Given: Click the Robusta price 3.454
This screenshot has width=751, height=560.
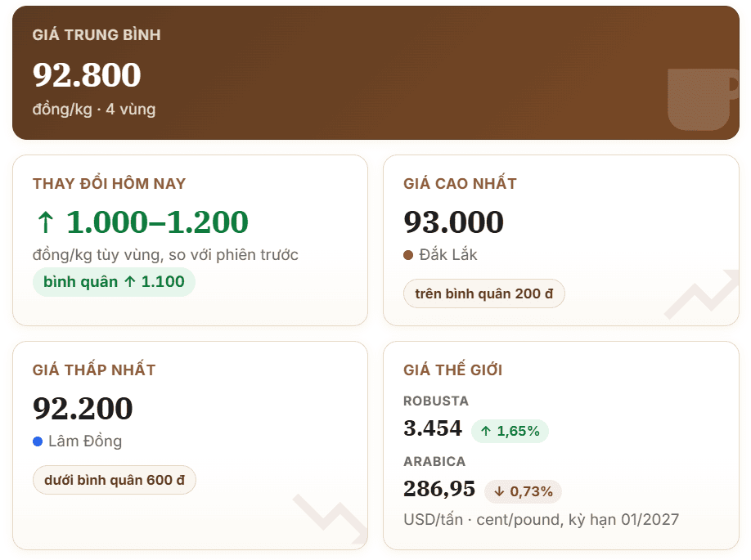Looking at the screenshot, I should 433,428.
